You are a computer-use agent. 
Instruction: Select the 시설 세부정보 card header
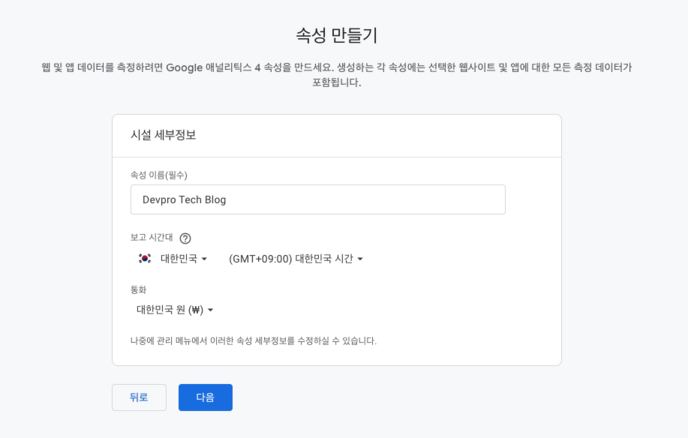pos(163,135)
